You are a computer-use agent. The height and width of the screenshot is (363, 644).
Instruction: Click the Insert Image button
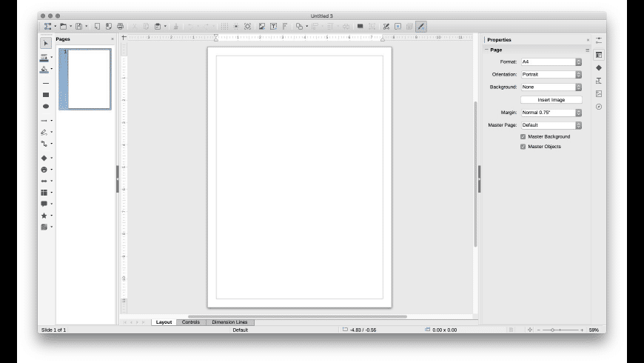click(x=551, y=100)
